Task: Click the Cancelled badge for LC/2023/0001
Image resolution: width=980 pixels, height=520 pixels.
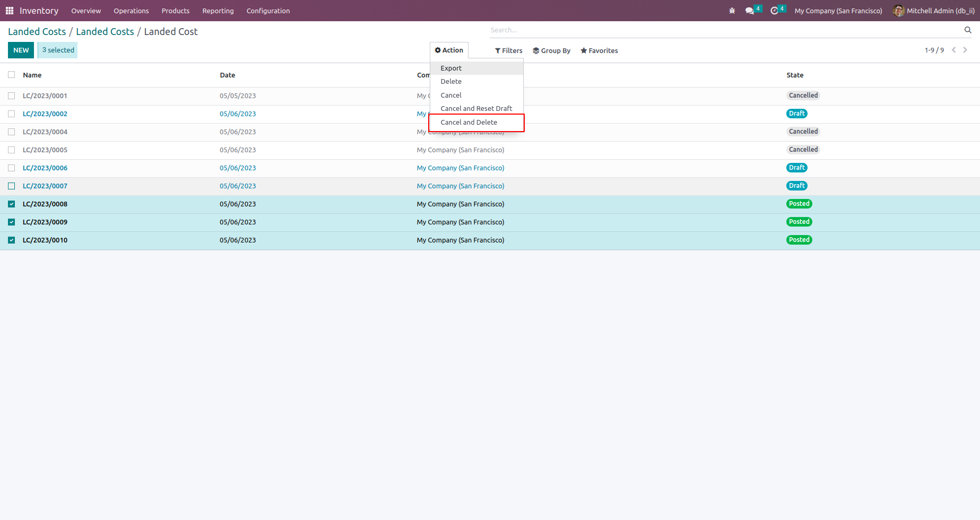Action: point(803,96)
